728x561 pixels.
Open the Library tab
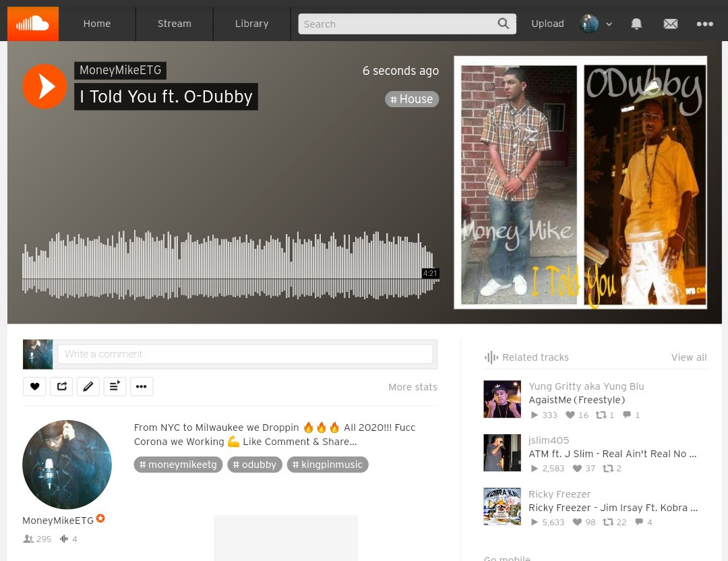coord(251,24)
